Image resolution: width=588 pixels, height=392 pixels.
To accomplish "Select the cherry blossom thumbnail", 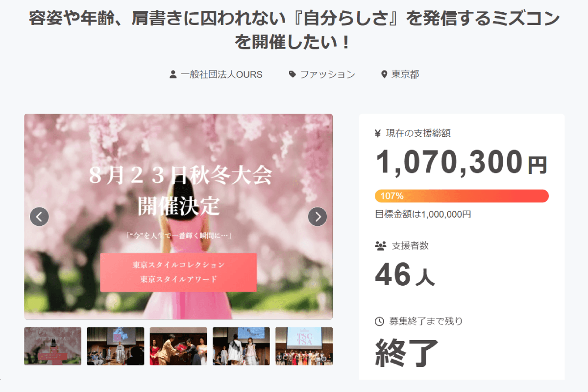I will tap(53, 346).
